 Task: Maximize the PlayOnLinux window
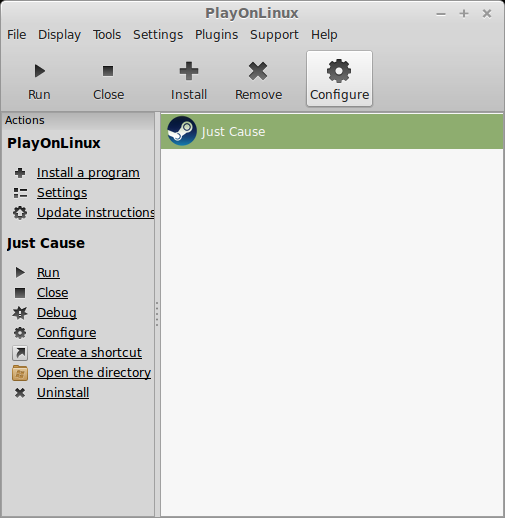pyautogui.click(x=464, y=14)
